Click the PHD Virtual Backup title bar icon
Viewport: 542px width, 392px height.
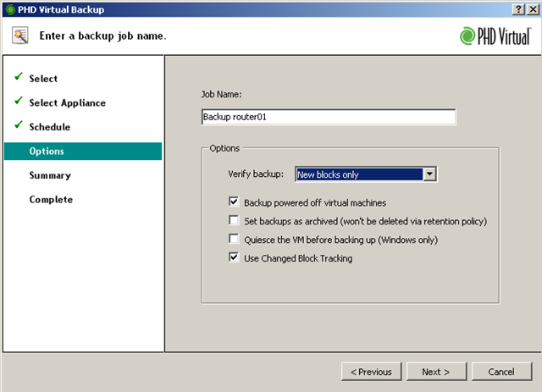pyautogui.click(x=8, y=8)
